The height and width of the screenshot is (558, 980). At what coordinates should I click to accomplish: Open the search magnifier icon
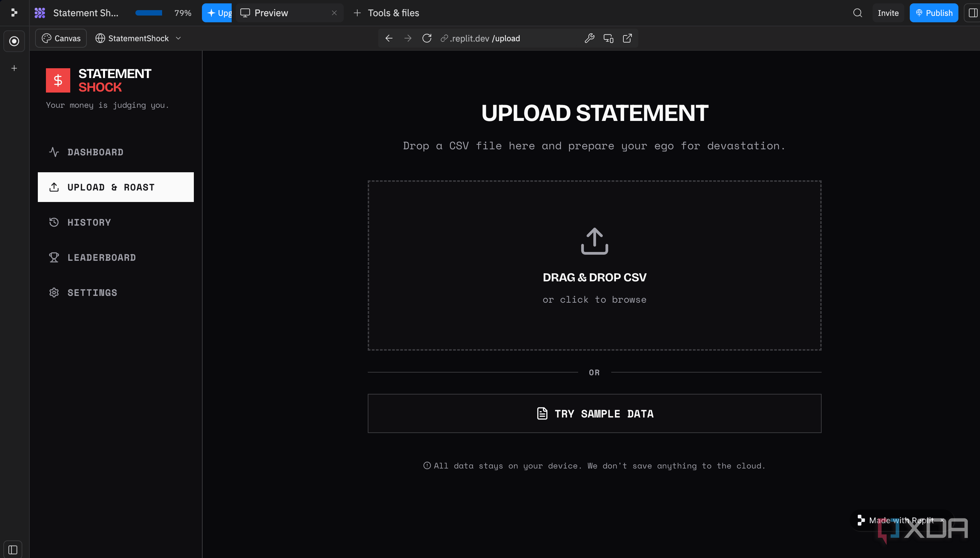point(857,13)
